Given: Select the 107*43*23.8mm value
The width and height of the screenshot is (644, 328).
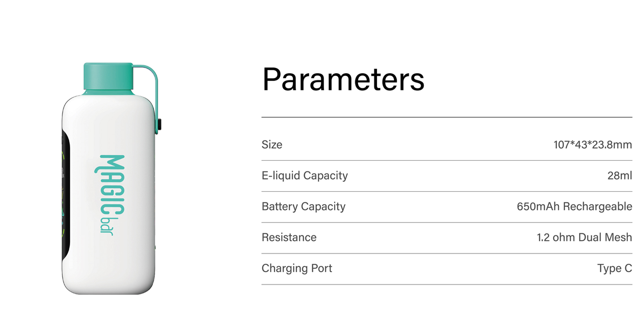Looking at the screenshot, I should coord(592,144).
